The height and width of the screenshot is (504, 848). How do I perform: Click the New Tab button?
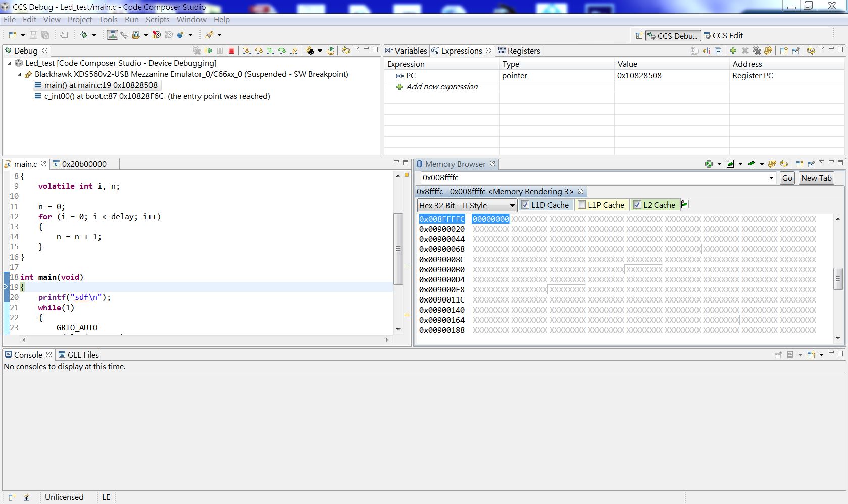pos(816,178)
